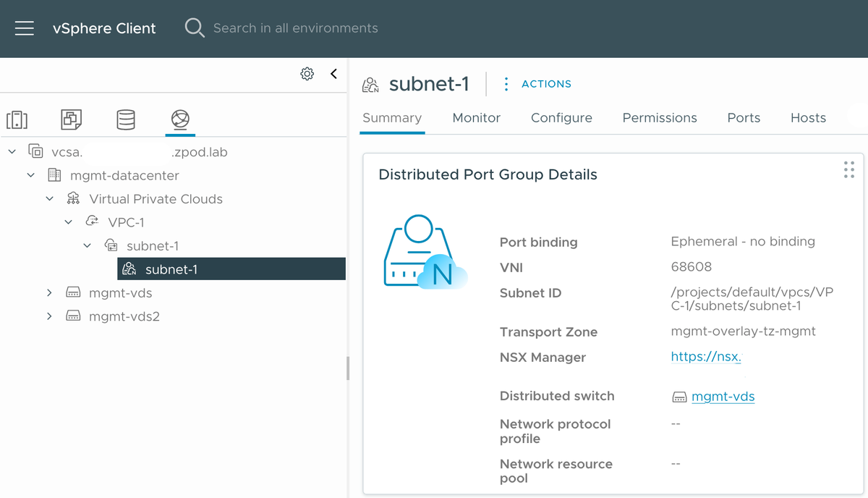The width and height of the screenshot is (868, 498).
Task: Collapse the parent subnet-1 tree node
Action: pos(87,246)
